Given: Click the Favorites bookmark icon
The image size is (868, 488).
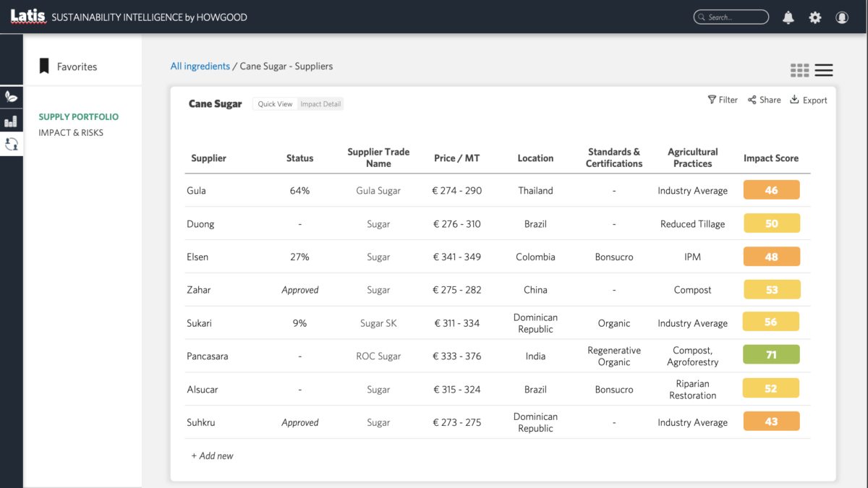Looking at the screenshot, I should tap(44, 67).
